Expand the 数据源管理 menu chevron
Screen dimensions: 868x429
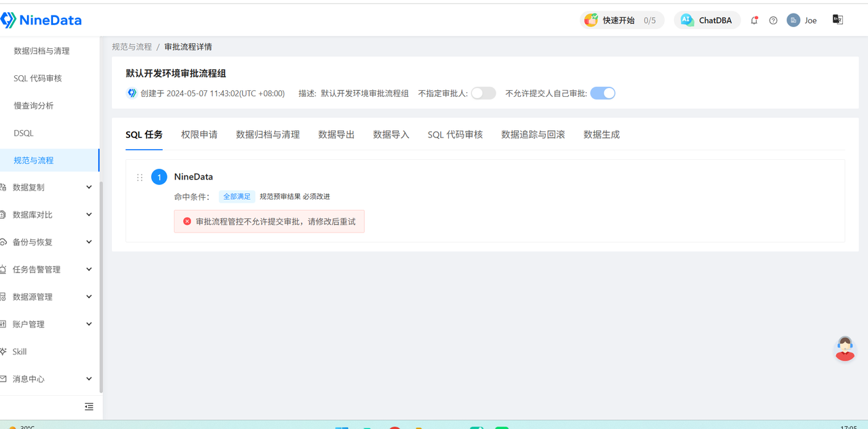(x=89, y=297)
